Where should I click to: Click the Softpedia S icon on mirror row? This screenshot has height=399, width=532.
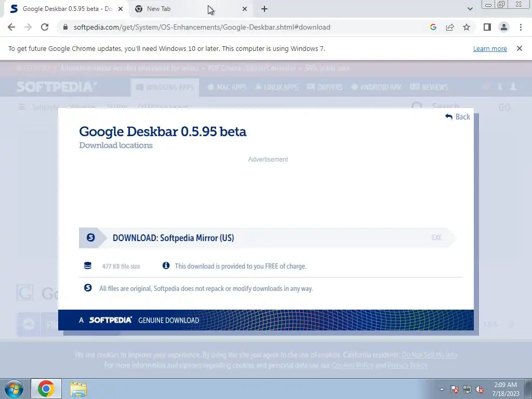click(x=90, y=237)
